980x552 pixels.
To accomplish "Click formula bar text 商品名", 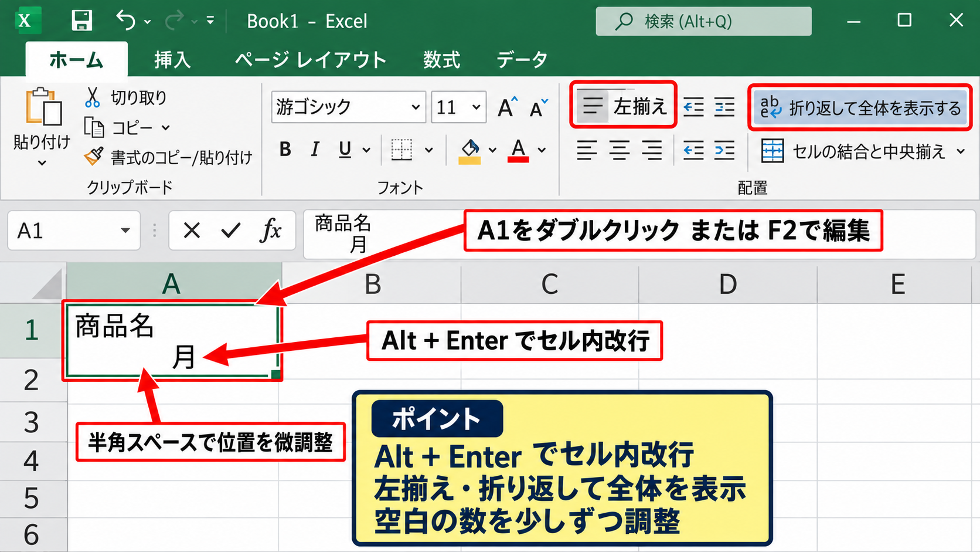I will pyautogui.click(x=343, y=223).
